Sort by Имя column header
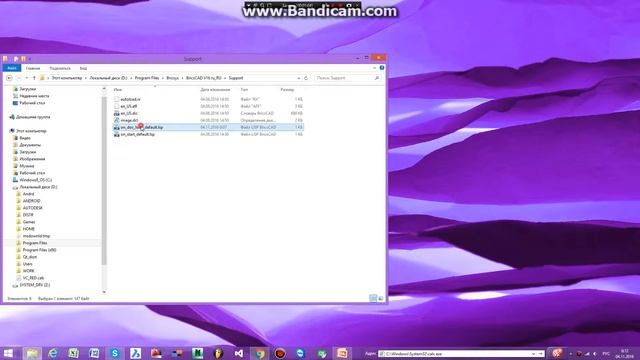Screen dimensions: 640x360 pyautogui.click(x=118, y=89)
